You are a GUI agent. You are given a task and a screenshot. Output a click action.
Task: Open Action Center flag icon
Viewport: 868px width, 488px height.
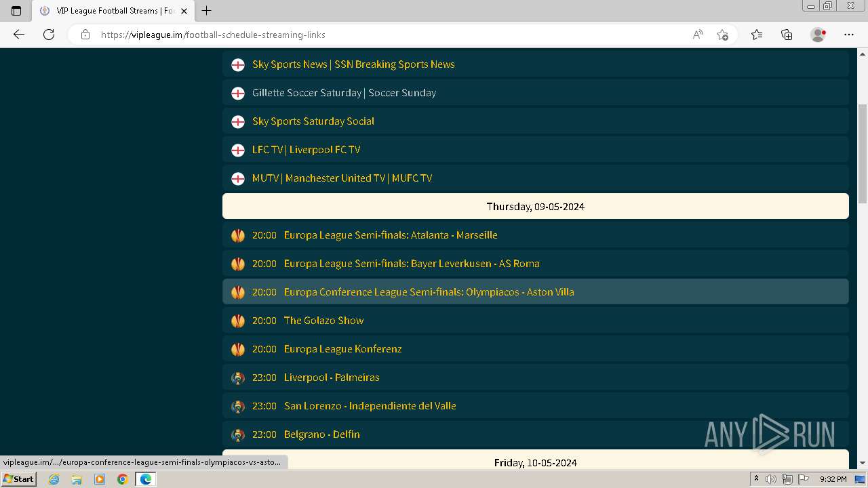coord(802,479)
